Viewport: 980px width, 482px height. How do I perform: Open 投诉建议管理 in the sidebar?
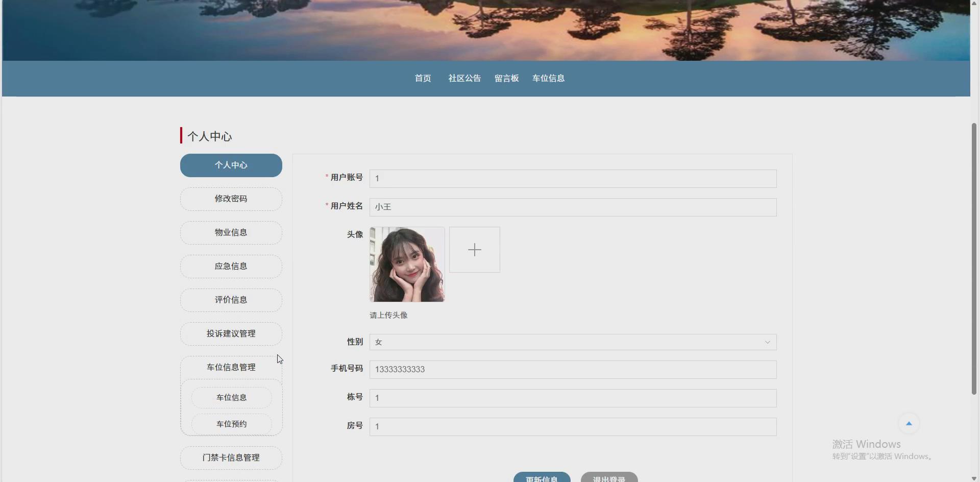point(231,333)
